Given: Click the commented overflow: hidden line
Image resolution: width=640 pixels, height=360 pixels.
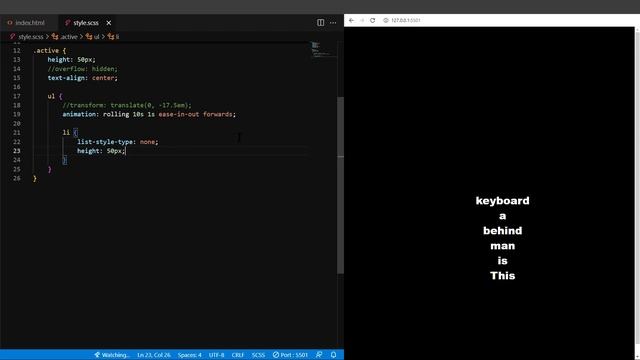Looking at the screenshot, I should [x=82, y=69].
